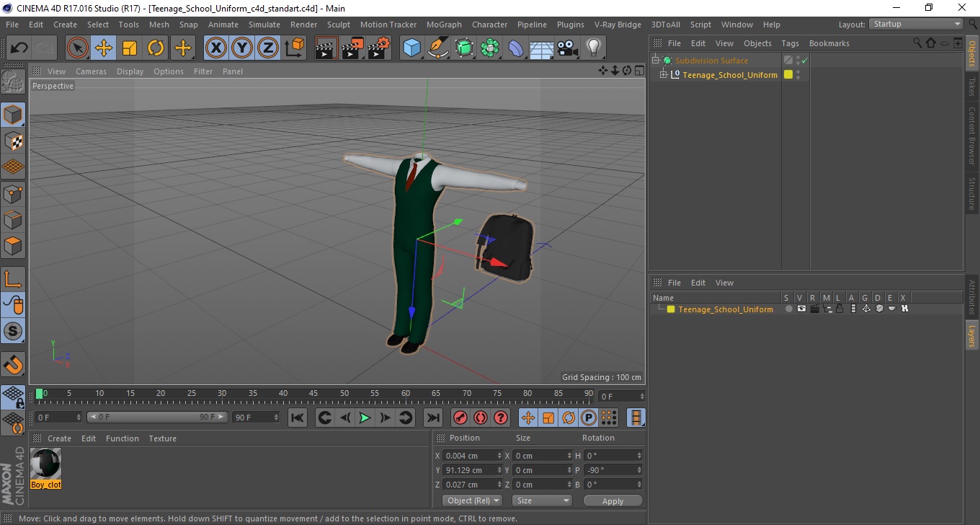The image size is (980, 525).
Task: Click the timeline preview range slider
Action: point(157,418)
